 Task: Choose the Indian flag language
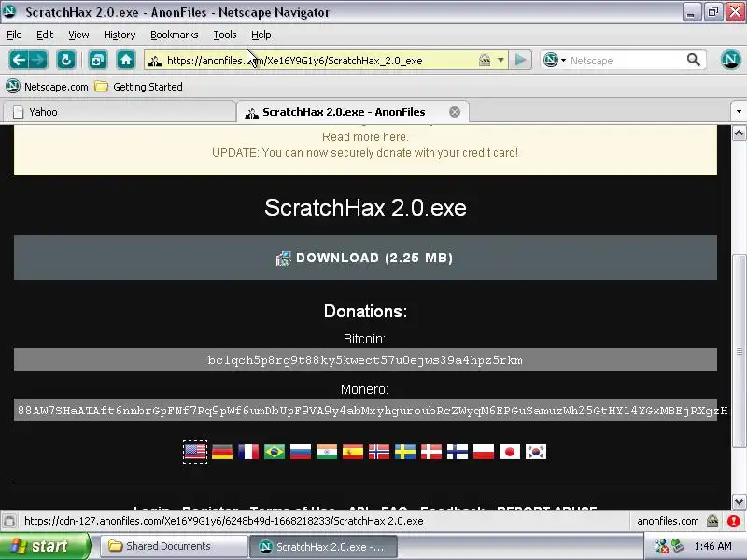[x=327, y=452]
